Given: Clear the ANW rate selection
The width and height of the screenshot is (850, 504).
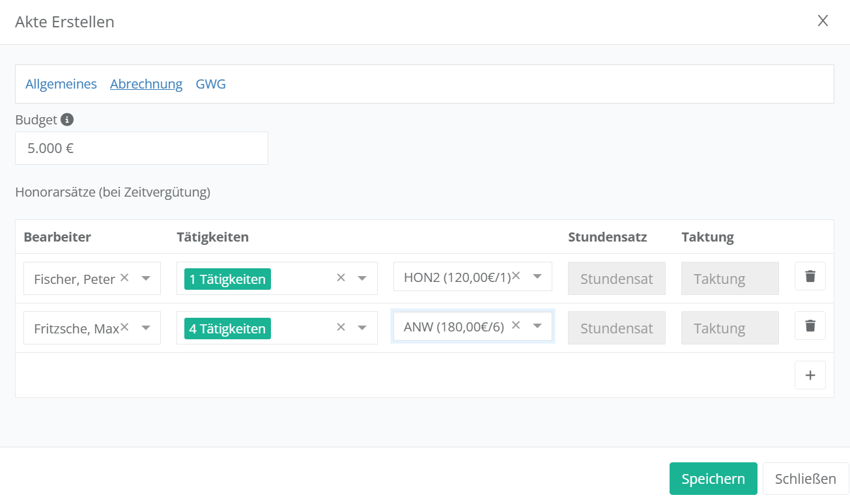Looking at the screenshot, I should (516, 325).
